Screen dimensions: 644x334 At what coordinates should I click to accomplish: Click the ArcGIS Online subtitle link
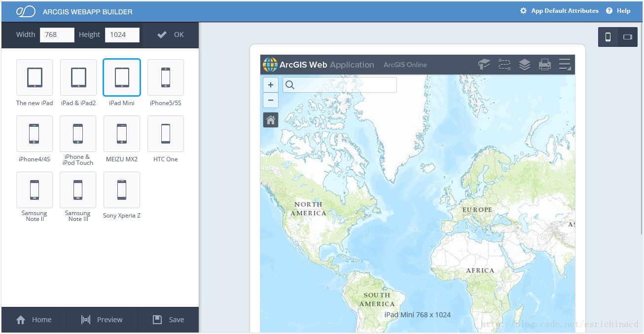click(405, 65)
